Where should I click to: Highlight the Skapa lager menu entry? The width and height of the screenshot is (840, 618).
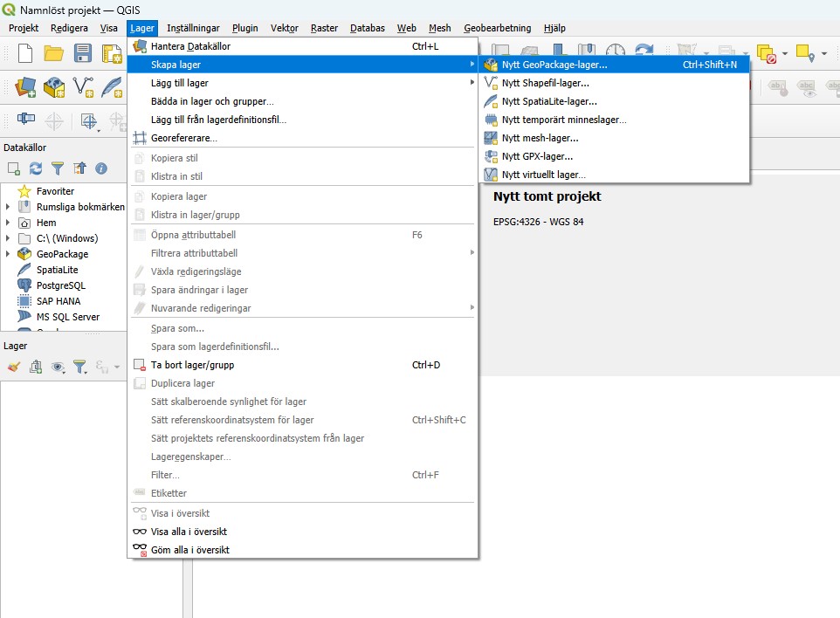(x=303, y=65)
